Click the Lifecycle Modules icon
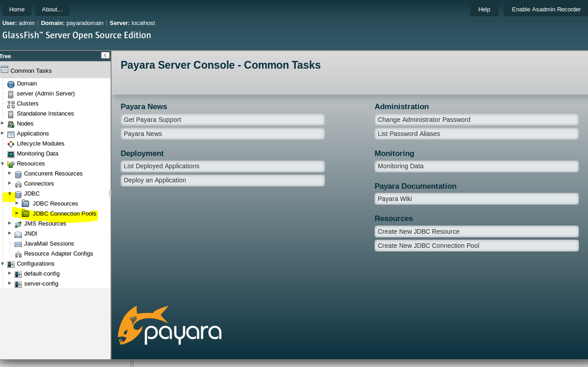Screen dimensions: 588x367 11,144
